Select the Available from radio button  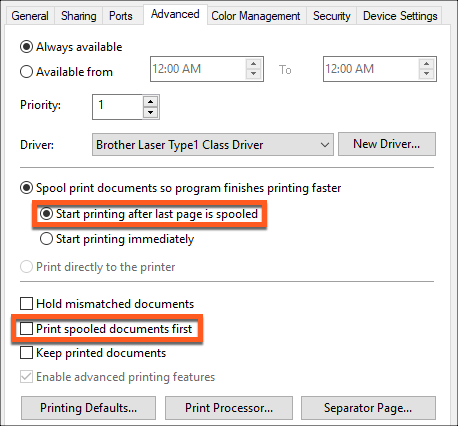point(27,72)
